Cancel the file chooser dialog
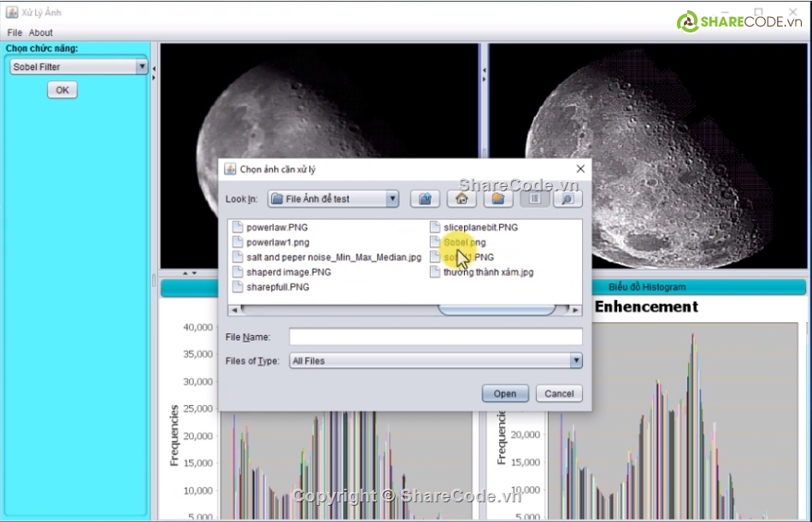 (559, 394)
